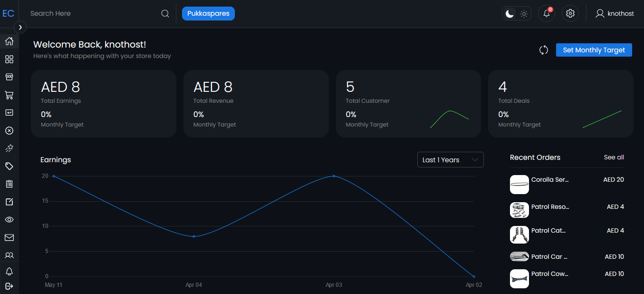Expand the sidebar with chevron arrow
The image size is (644, 294).
point(20,28)
